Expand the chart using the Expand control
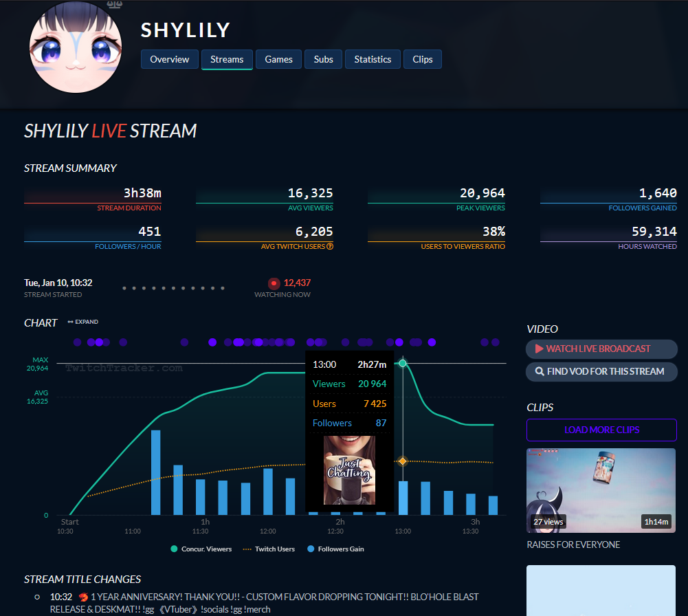The image size is (688, 616). (82, 322)
